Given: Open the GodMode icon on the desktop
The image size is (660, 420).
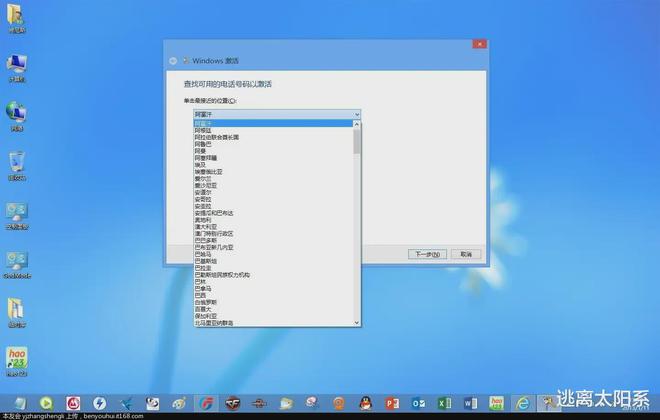Looking at the screenshot, I should tap(16, 264).
